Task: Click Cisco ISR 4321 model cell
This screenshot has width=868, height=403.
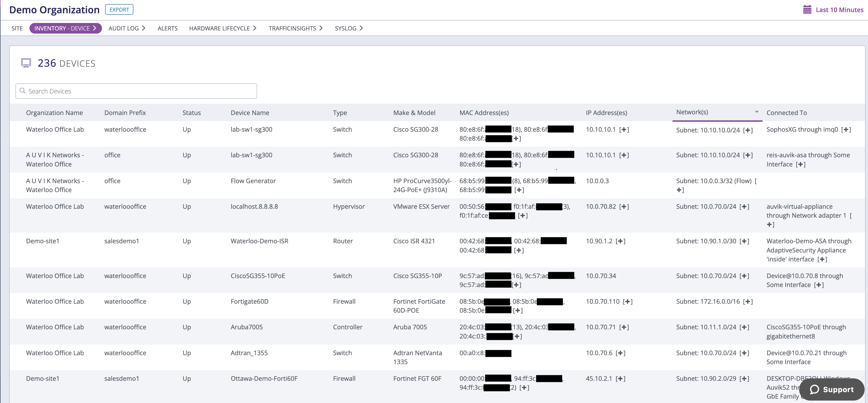Action: click(x=414, y=241)
